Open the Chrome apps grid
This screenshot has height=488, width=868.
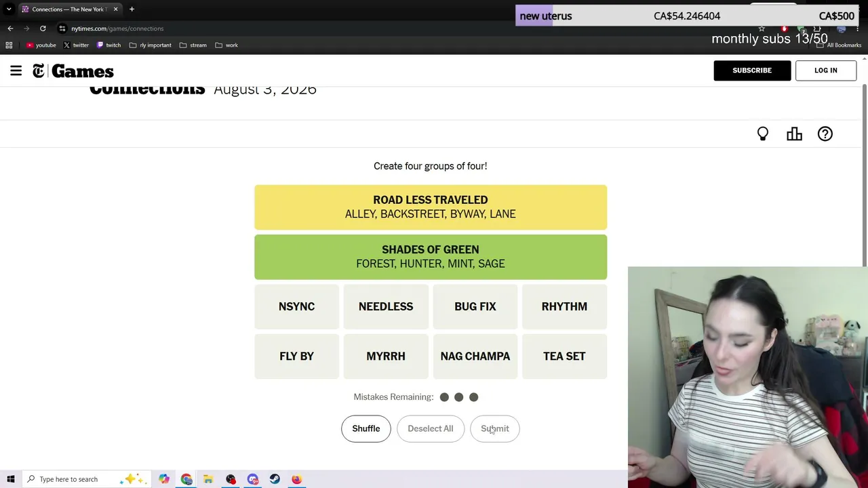[x=9, y=45]
